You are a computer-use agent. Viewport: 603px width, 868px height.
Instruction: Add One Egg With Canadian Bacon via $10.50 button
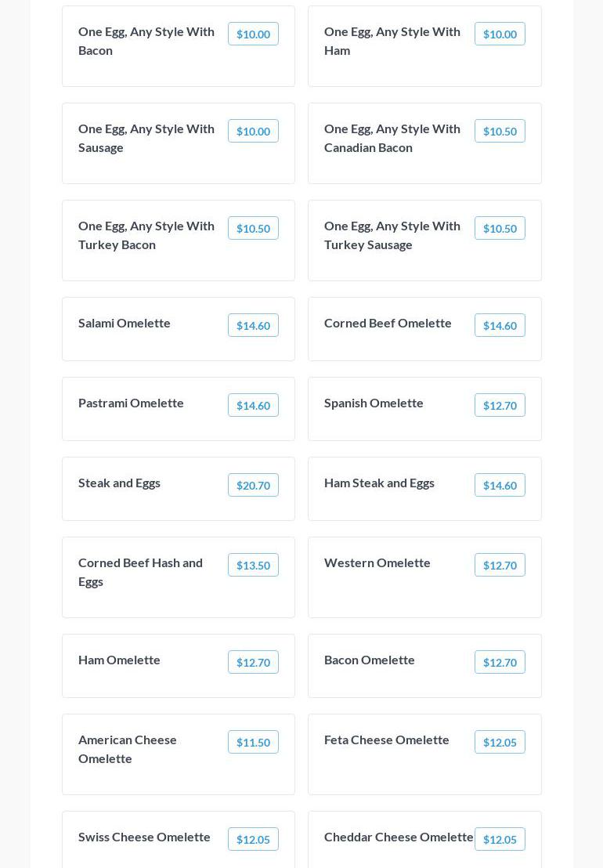click(x=500, y=131)
